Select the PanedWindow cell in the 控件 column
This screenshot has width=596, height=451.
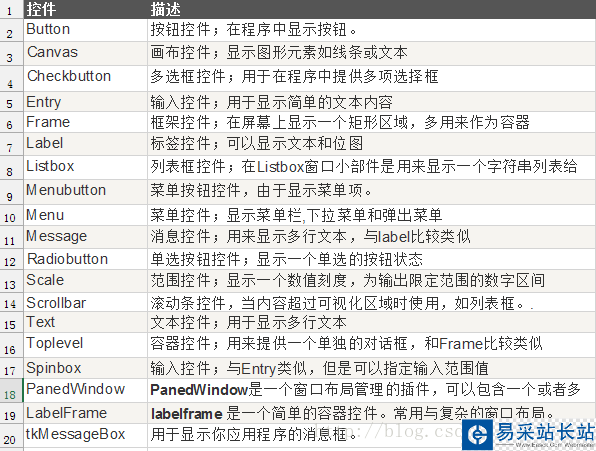(86, 391)
